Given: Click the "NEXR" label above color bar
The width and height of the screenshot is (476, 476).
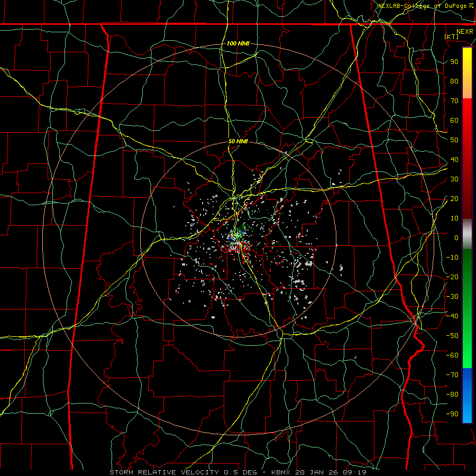Looking at the screenshot, I should tap(465, 32).
